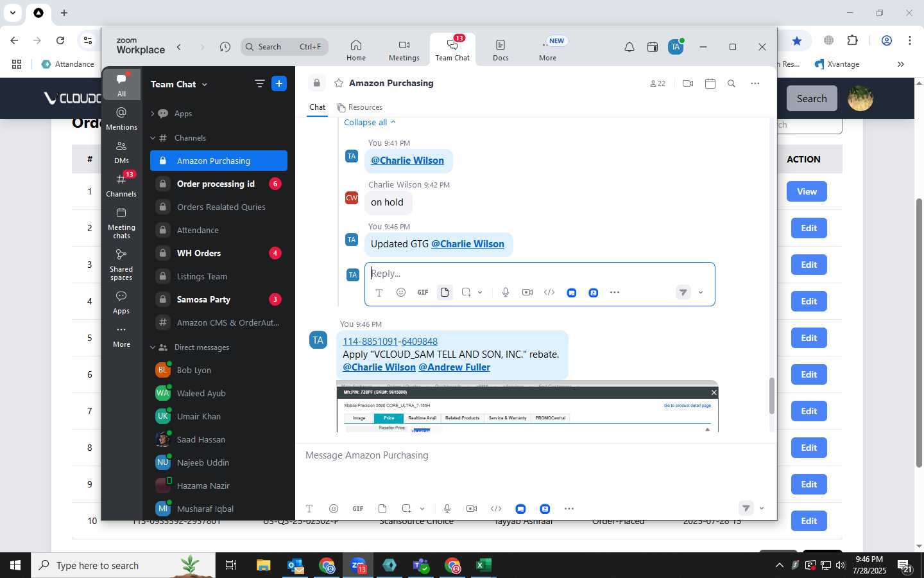The width and height of the screenshot is (924, 578).
Task: Record audio message in reply box
Action: (x=506, y=292)
